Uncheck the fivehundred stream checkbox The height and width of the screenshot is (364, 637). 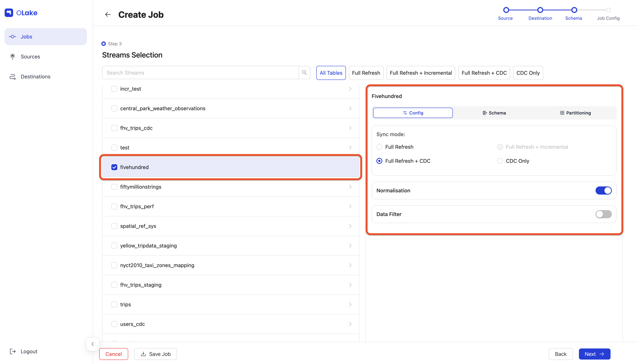114,167
